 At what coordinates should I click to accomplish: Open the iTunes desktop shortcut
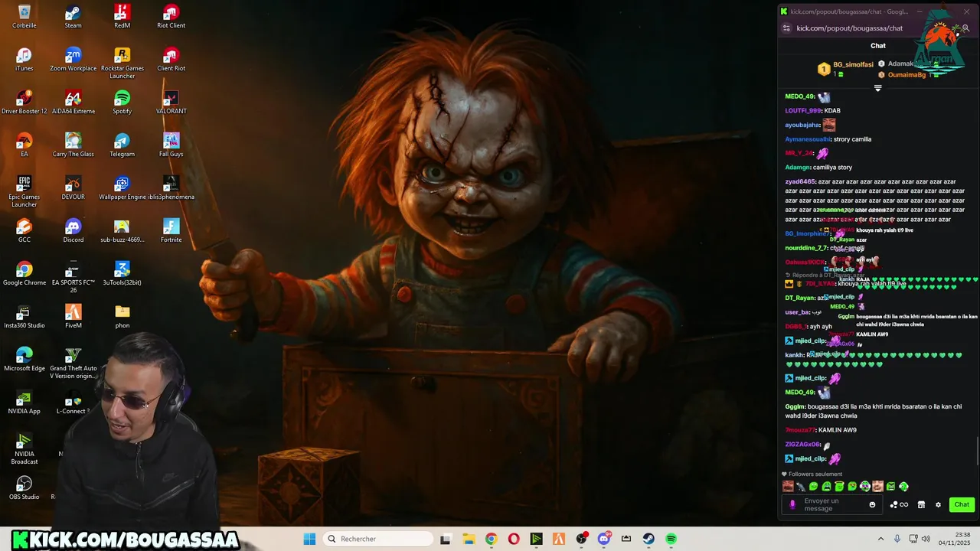[x=24, y=59]
